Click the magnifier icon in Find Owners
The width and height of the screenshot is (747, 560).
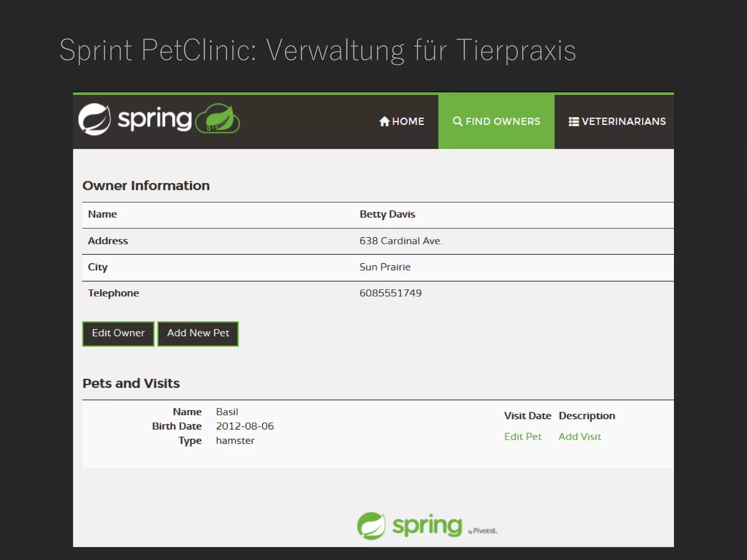click(x=457, y=121)
